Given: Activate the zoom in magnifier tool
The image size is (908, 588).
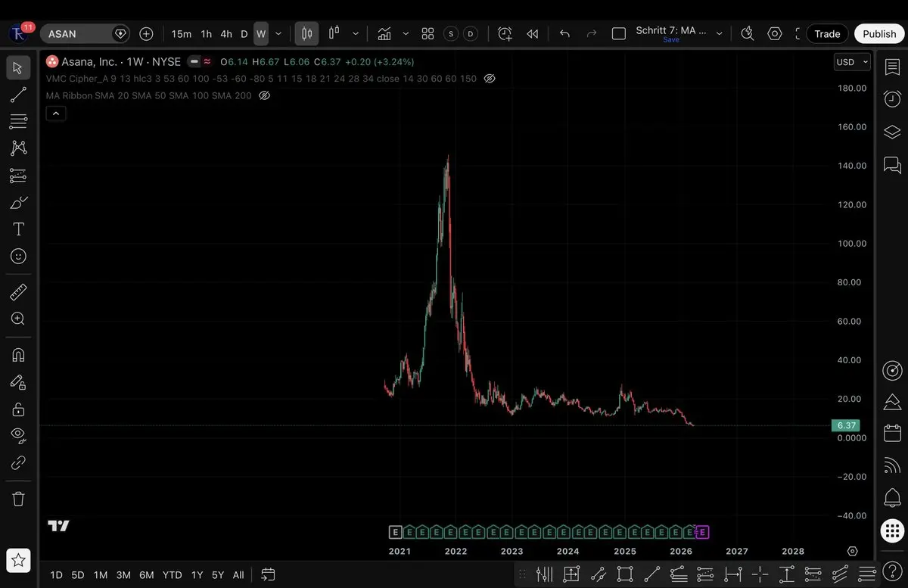Looking at the screenshot, I should tap(18, 319).
